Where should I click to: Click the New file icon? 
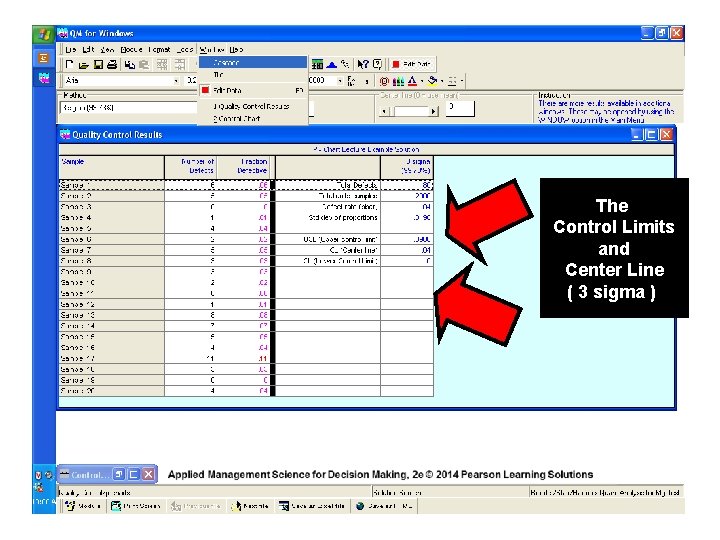69,64
